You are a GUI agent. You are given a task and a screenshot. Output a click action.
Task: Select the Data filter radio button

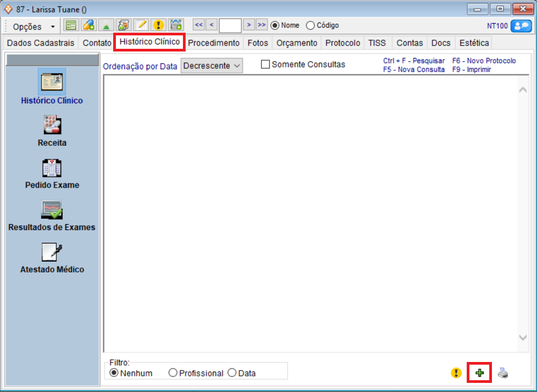point(232,373)
